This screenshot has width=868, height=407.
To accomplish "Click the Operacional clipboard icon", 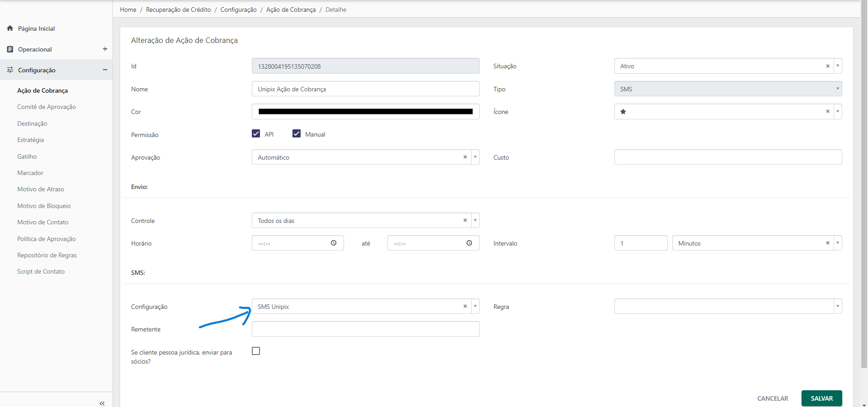I will click(10, 49).
